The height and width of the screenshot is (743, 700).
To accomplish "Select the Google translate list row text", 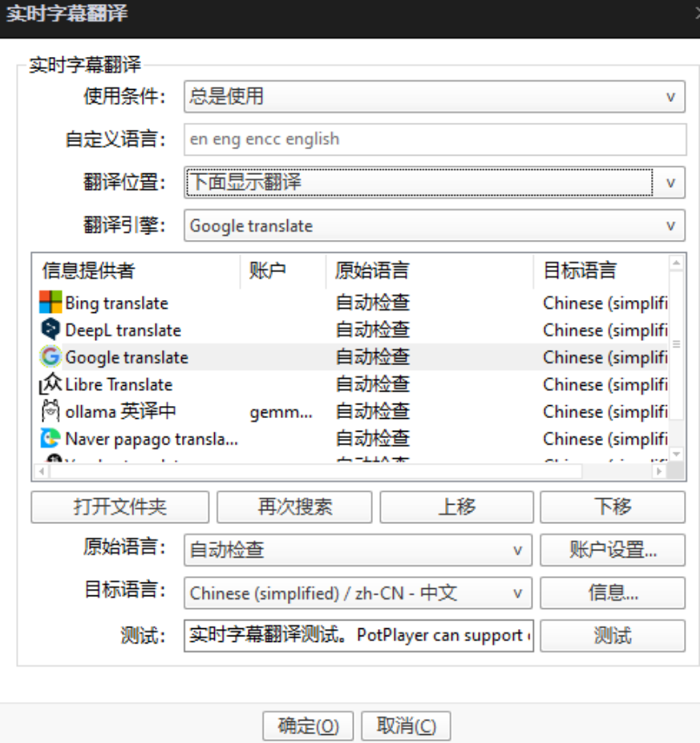I will tap(127, 358).
